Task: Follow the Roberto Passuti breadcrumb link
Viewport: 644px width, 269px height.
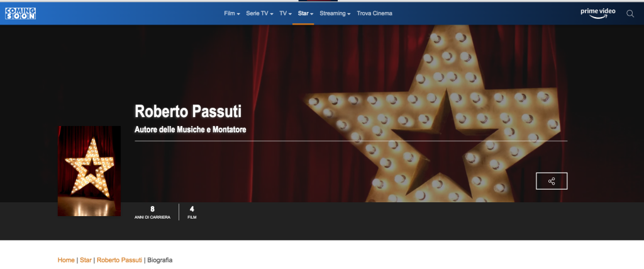Action: coord(119,260)
